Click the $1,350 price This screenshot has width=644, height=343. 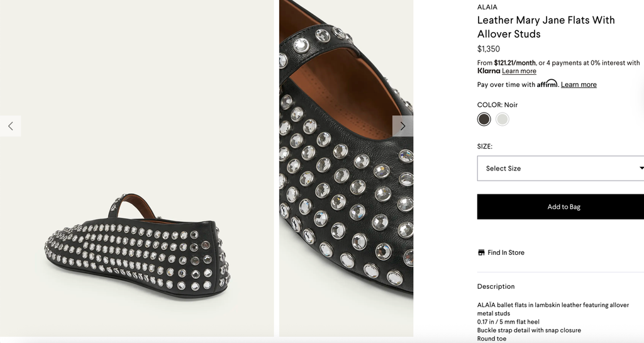[x=489, y=49]
